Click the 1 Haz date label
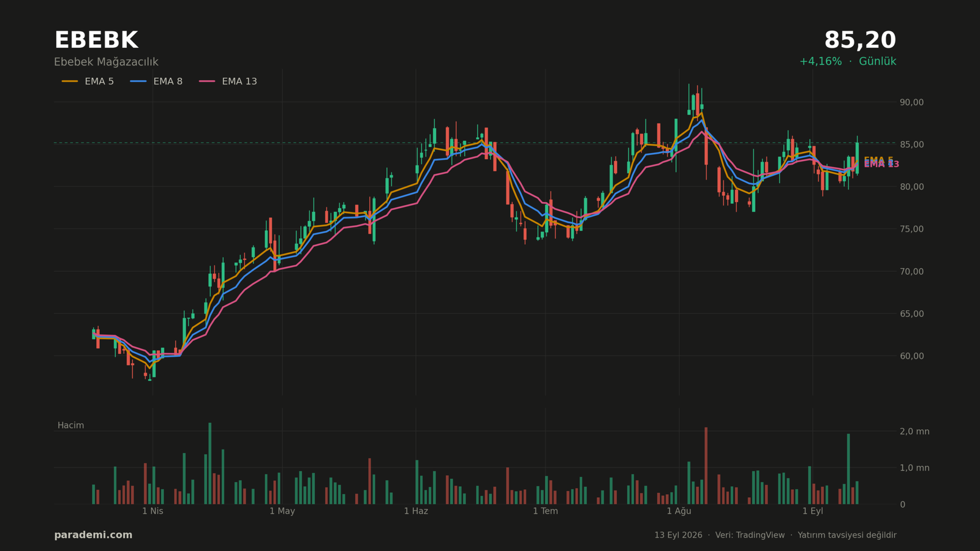The width and height of the screenshot is (980, 551). (x=416, y=511)
